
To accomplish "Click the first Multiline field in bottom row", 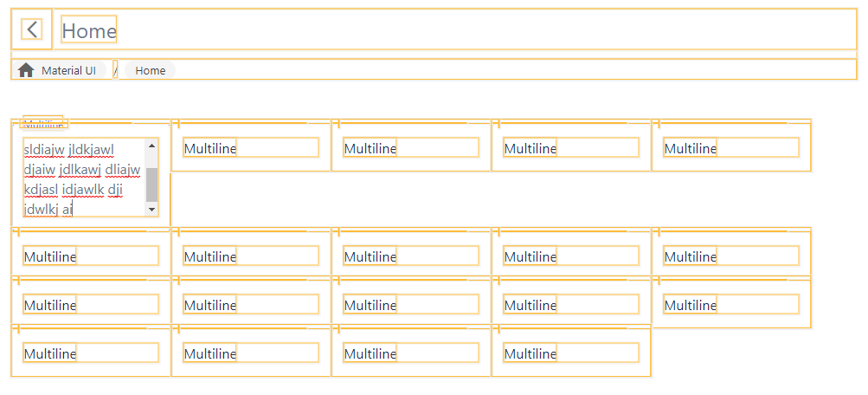I will pyautogui.click(x=91, y=353).
